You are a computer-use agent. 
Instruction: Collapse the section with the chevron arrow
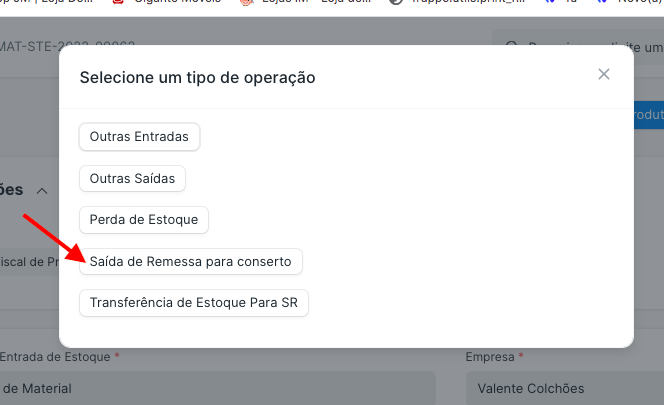point(42,190)
